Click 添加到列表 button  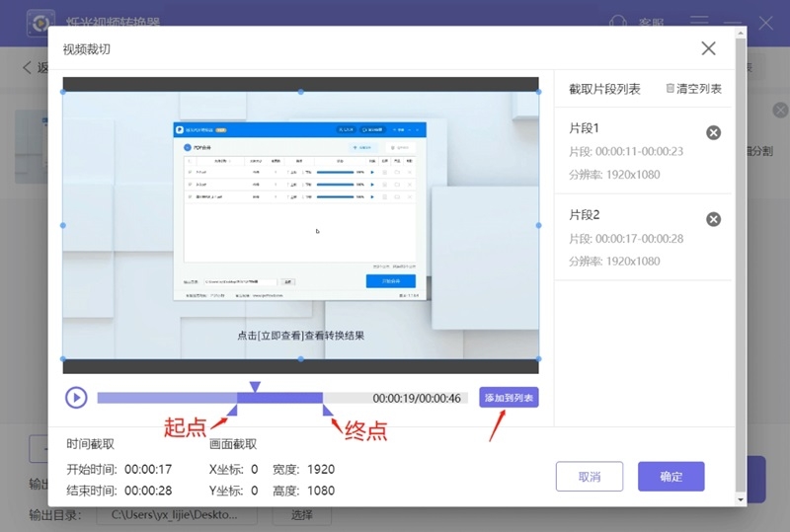(x=509, y=398)
